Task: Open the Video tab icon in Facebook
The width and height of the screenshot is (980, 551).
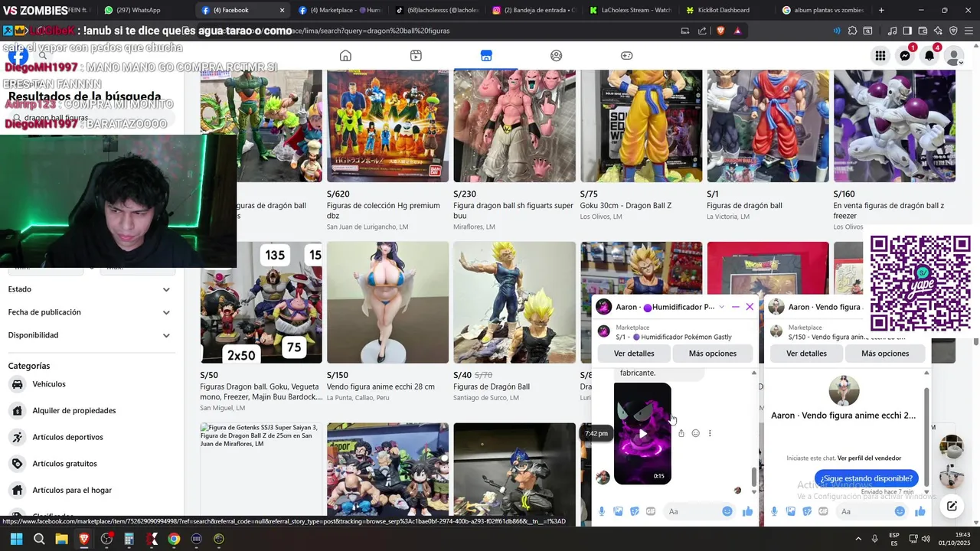Action: 416,56
